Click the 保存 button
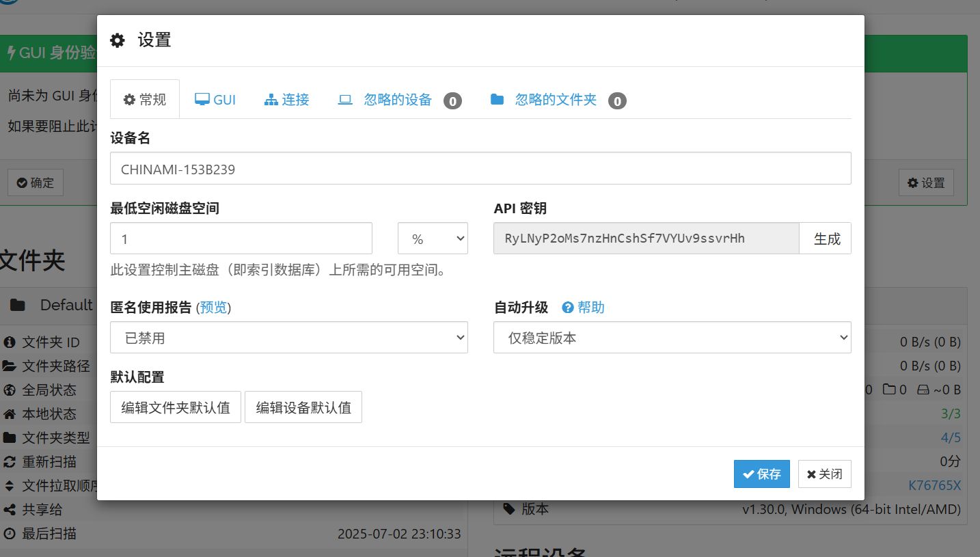 762,474
